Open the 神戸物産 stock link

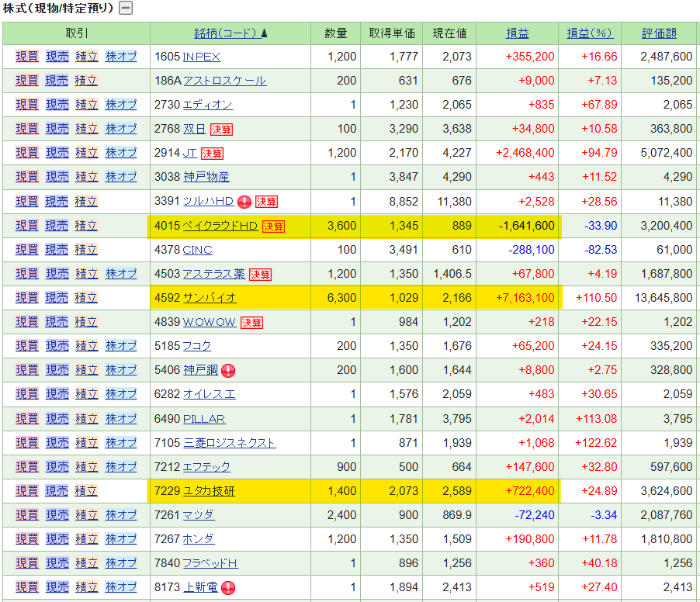click(206, 177)
